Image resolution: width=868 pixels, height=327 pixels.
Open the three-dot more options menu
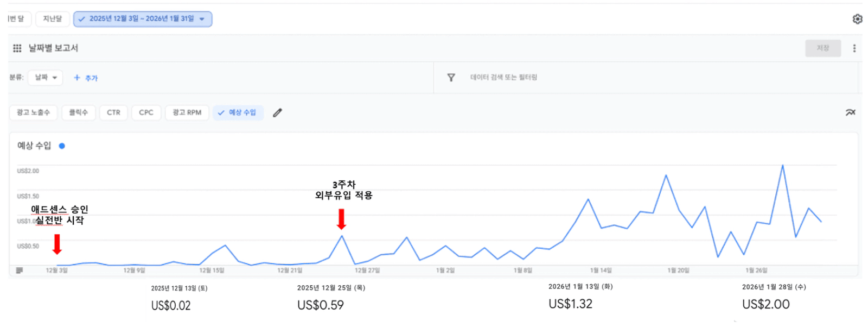tap(854, 48)
